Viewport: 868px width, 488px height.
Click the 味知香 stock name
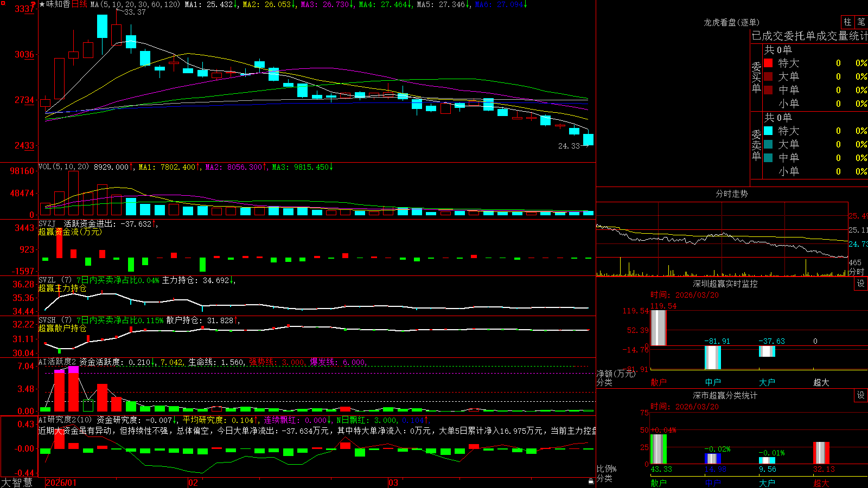click(58, 4)
